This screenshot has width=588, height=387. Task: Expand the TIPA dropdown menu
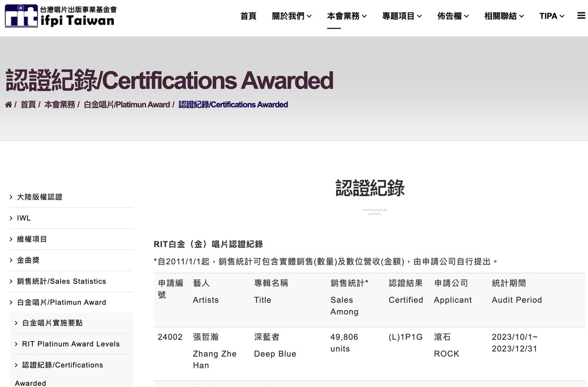pyautogui.click(x=552, y=16)
